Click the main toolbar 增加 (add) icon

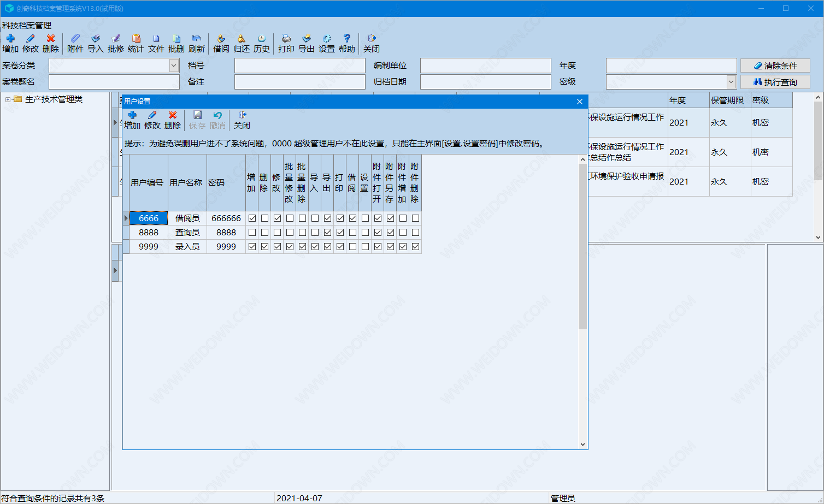coord(10,43)
